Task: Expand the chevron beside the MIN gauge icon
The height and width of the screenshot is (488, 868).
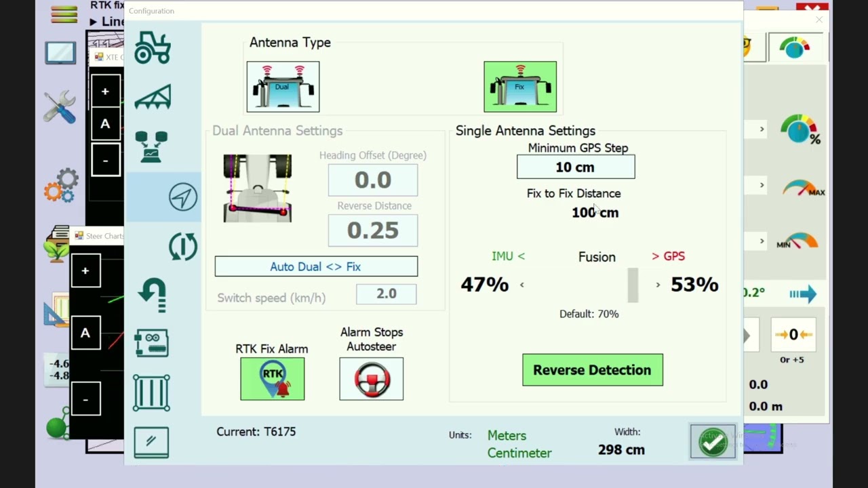Action: tap(762, 241)
